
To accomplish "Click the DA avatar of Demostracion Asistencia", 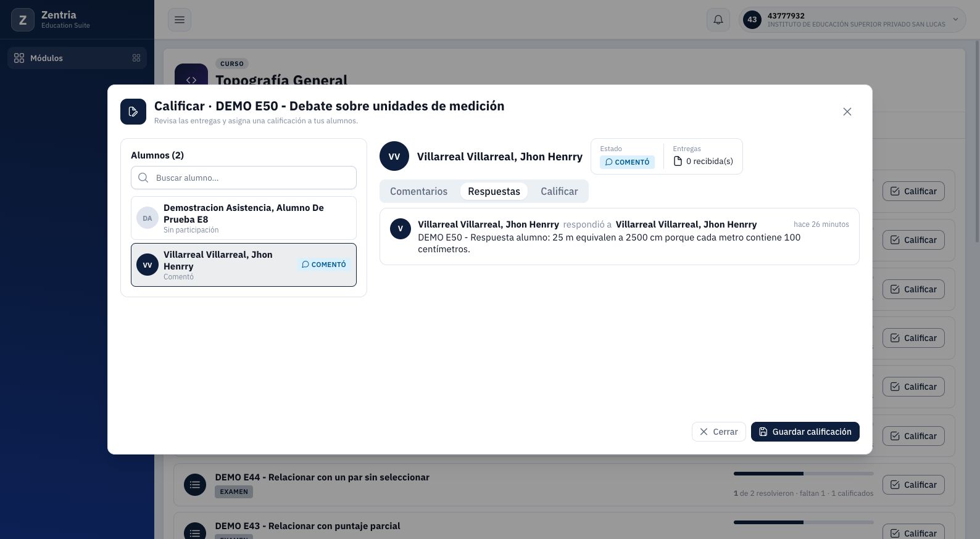I will tap(147, 218).
